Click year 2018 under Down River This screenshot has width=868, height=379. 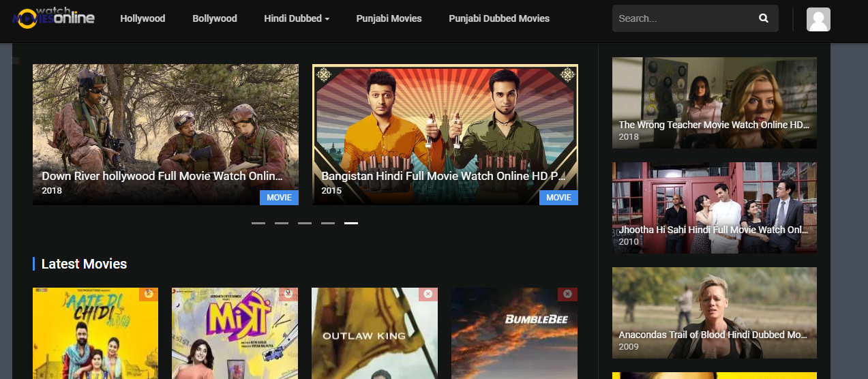click(52, 191)
